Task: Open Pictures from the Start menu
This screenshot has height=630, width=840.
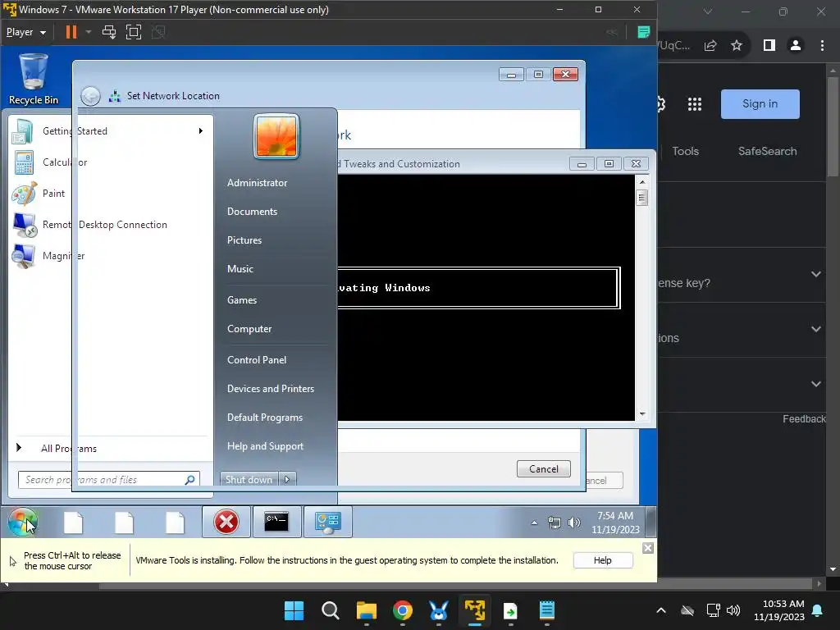Action: (x=244, y=240)
